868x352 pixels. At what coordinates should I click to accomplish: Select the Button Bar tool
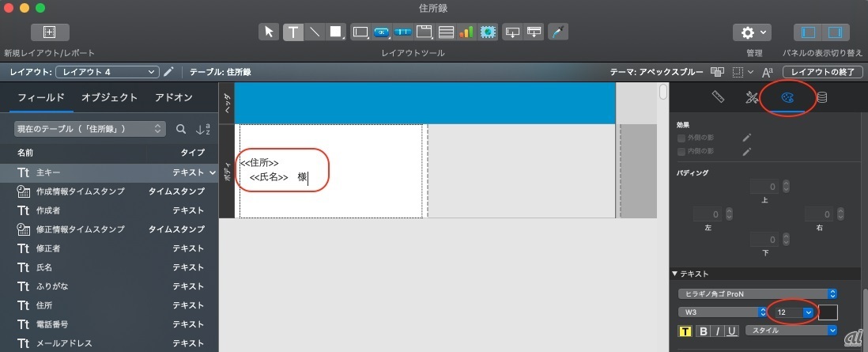pyautogui.click(x=403, y=32)
